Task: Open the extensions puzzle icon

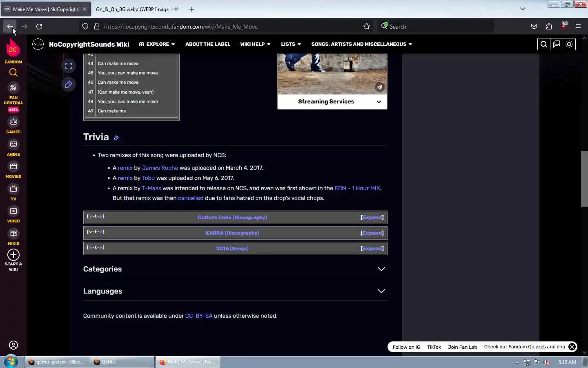Action: click(x=549, y=26)
